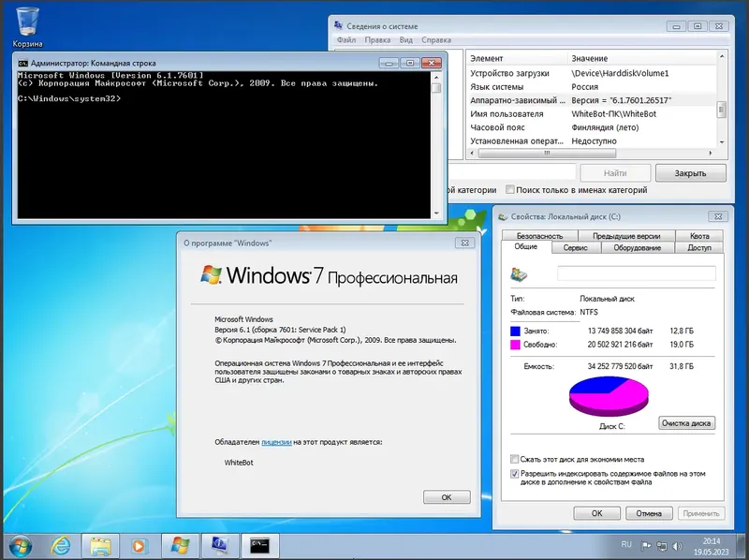Open the Файл menu in System Information
Image resolution: width=749 pixels, height=560 pixels.
[x=346, y=40]
